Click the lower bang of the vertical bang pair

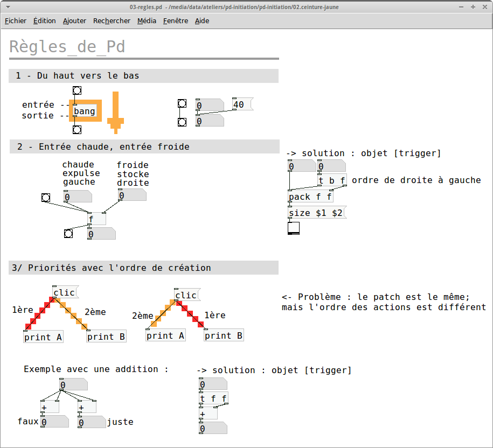(x=182, y=122)
